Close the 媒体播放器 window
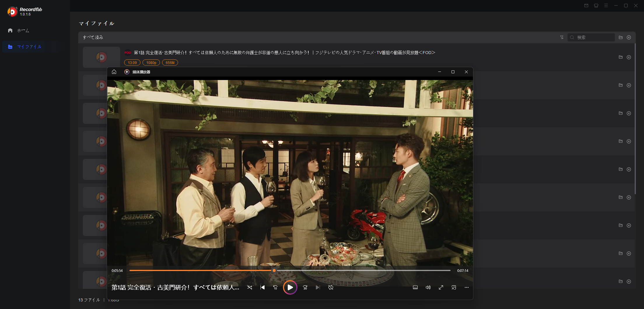The width and height of the screenshot is (644, 309). (x=466, y=72)
